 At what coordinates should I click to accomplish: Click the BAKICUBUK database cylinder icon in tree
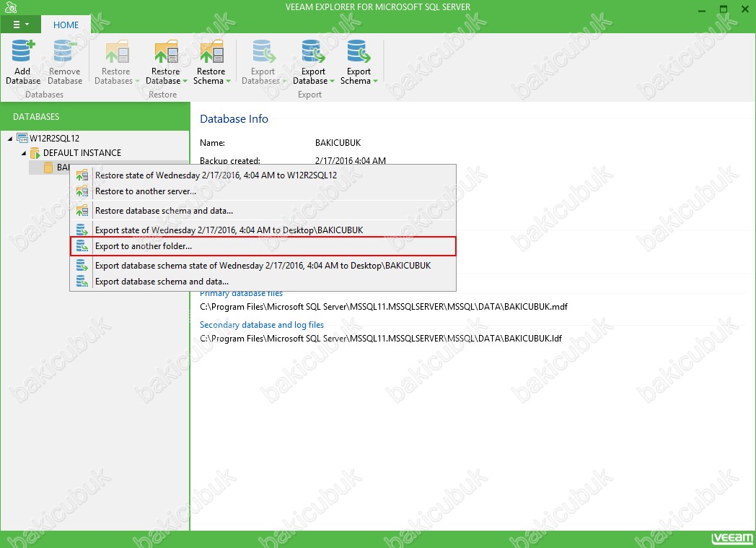click(48, 168)
